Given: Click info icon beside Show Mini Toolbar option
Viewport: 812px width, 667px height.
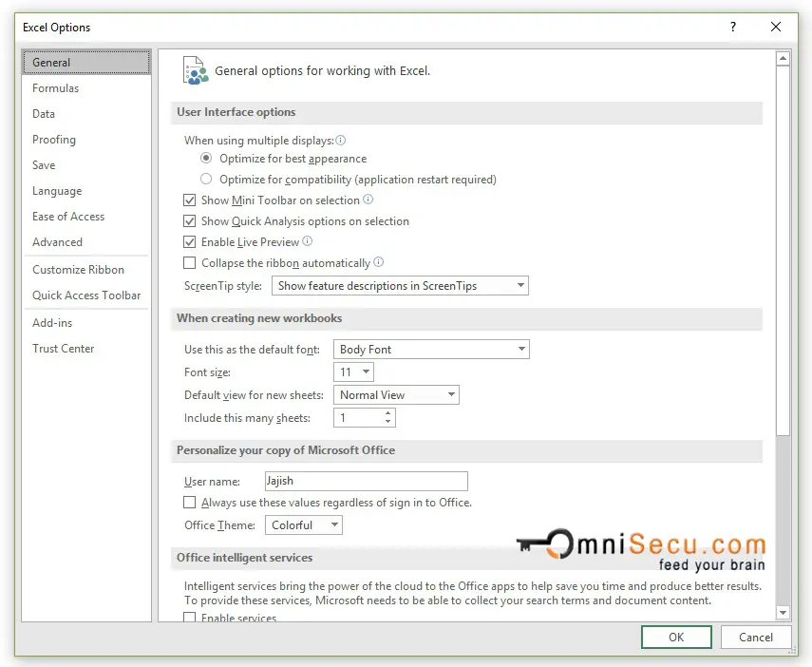Looking at the screenshot, I should (x=370, y=200).
